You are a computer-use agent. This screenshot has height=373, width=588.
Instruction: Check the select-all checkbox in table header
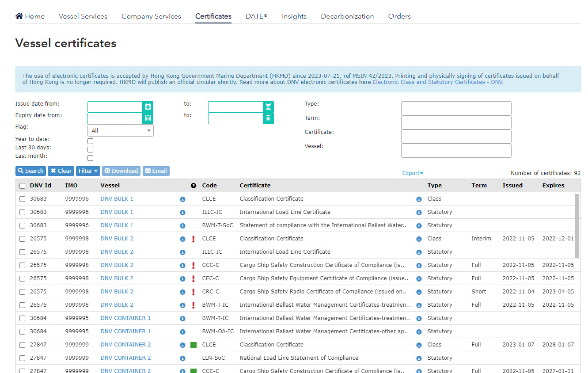click(x=22, y=186)
